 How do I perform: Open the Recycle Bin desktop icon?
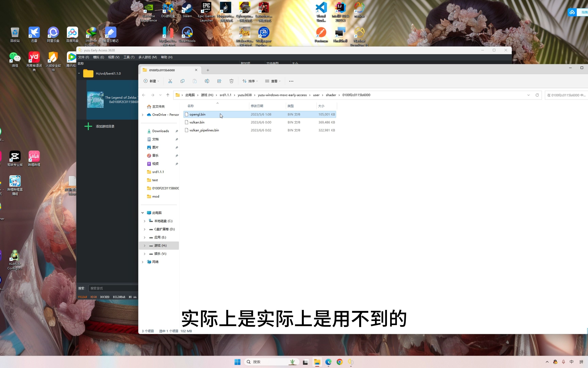pyautogui.click(x=15, y=35)
